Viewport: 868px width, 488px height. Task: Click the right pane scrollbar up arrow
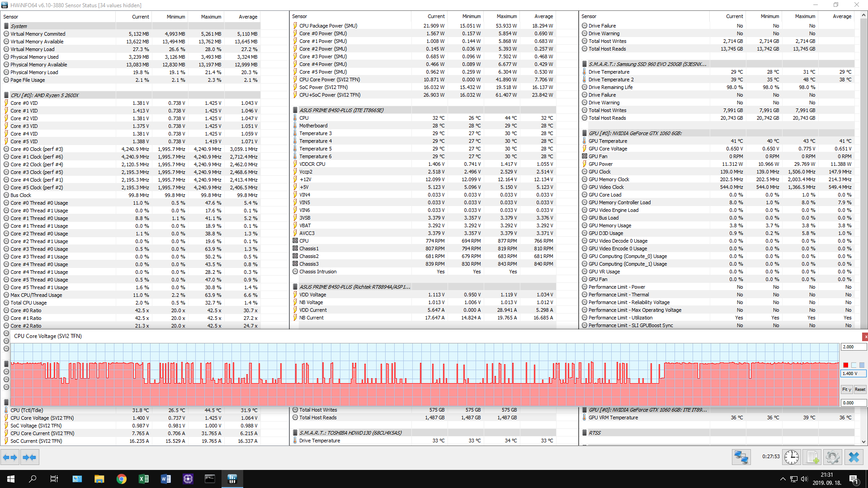(x=864, y=15)
